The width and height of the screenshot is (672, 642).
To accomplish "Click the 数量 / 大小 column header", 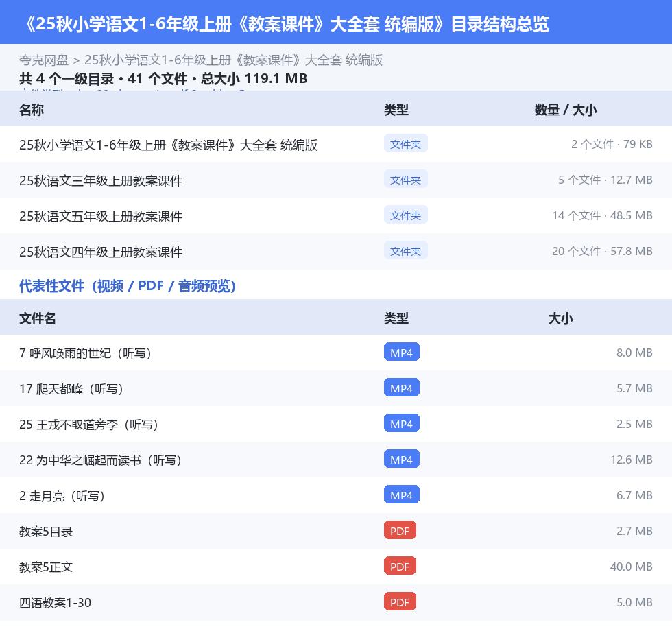I will [566, 110].
